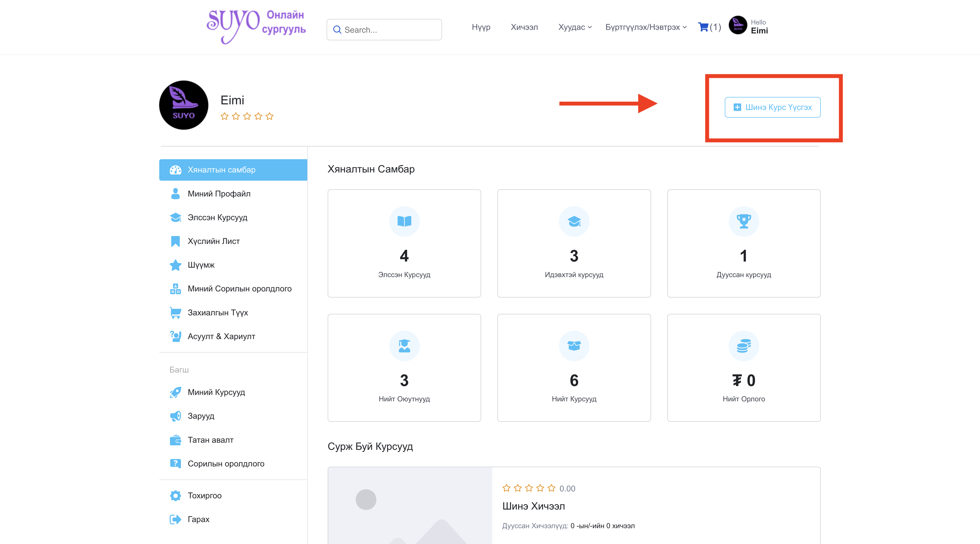The height and width of the screenshot is (544, 980).
Task: Click the Шүүмж sidebar label
Action: pos(201,265)
